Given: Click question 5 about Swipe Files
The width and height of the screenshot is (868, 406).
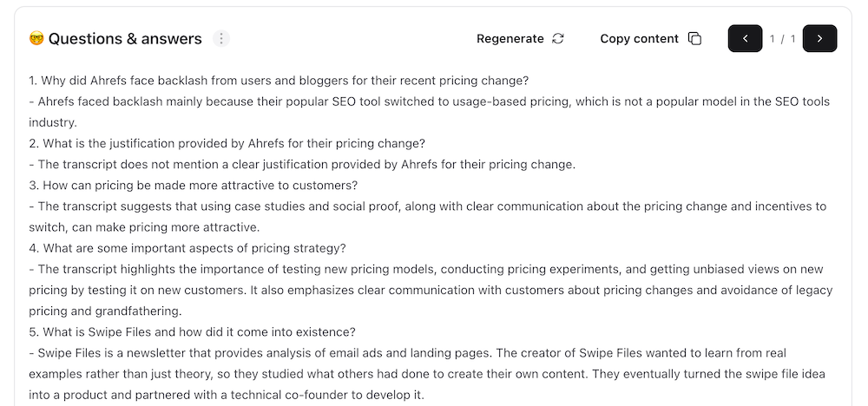Looking at the screenshot, I should coord(192,332).
